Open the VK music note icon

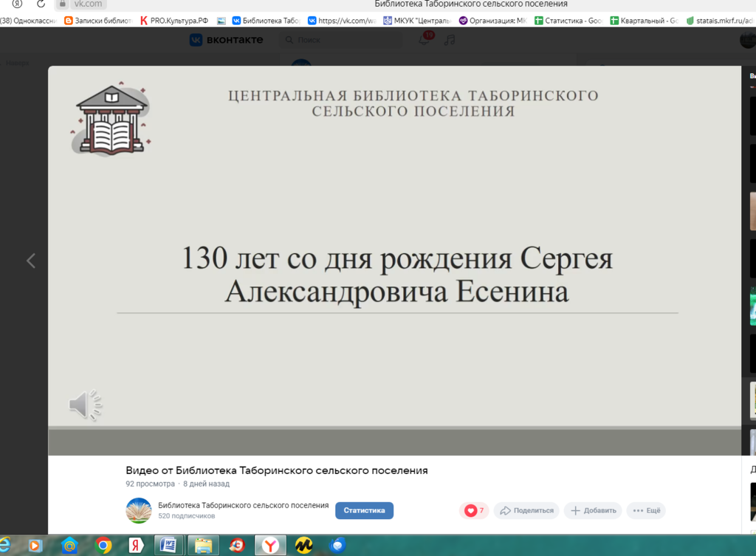[x=450, y=39]
